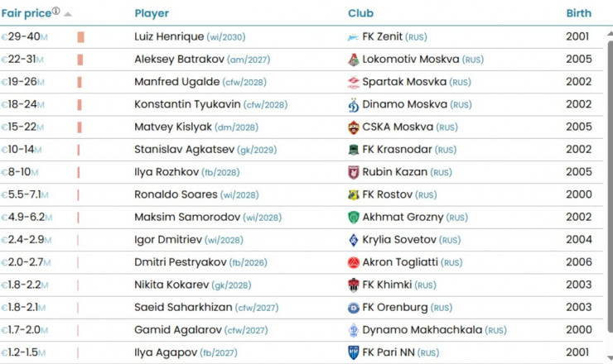This screenshot has height=364, width=613.
Task: Click the Fair price info icon
Action: point(56,12)
